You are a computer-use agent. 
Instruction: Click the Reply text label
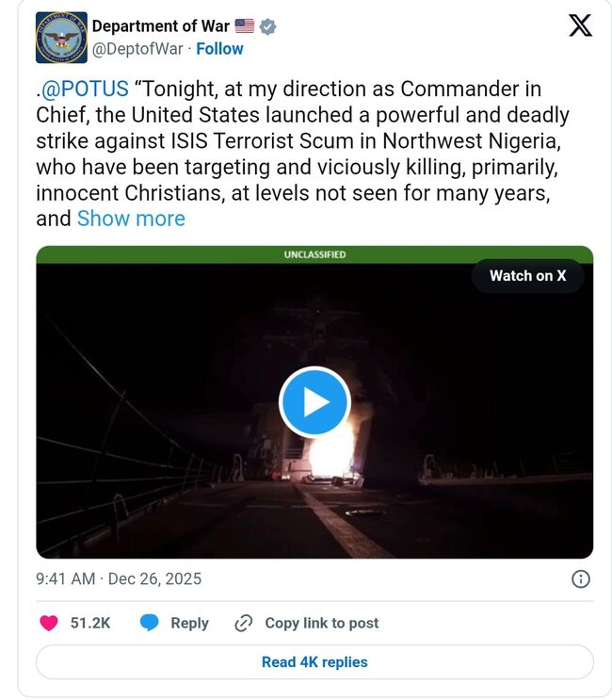coord(189,623)
